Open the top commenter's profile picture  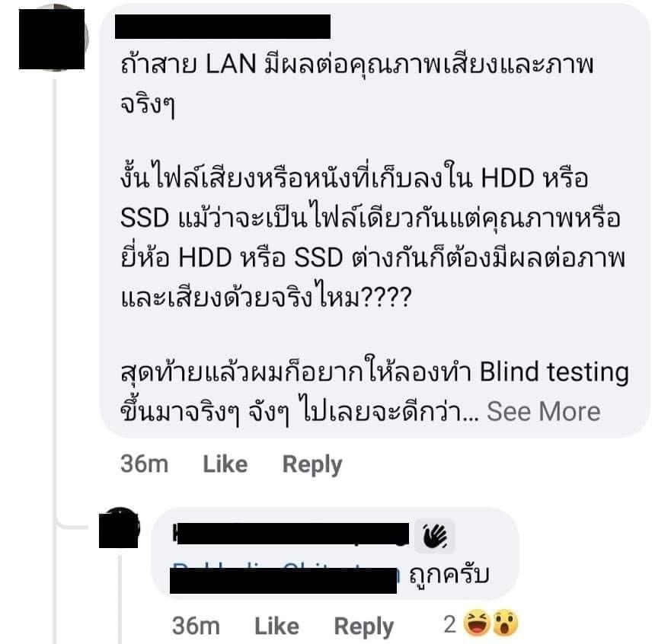click(x=53, y=38)
